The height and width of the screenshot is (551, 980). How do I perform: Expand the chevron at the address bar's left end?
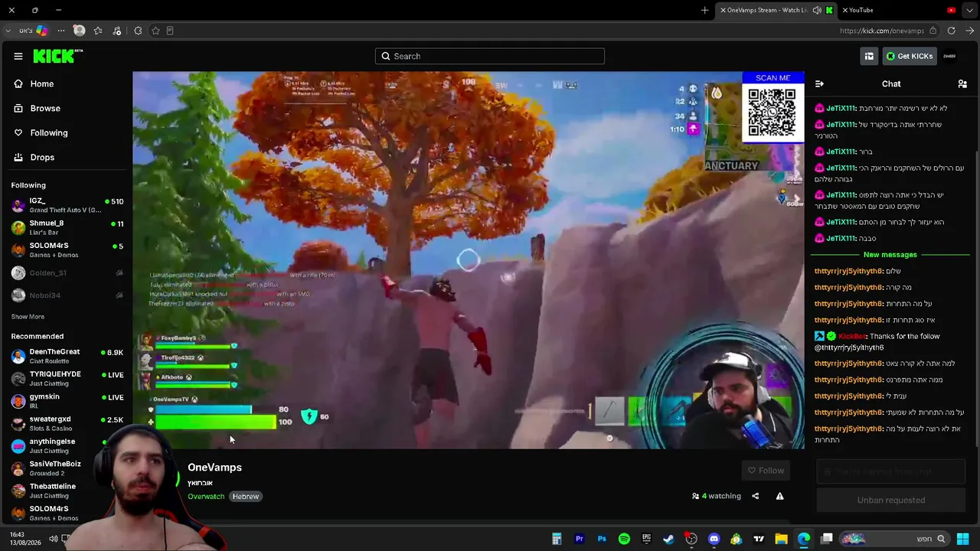(x=8, y=31)
